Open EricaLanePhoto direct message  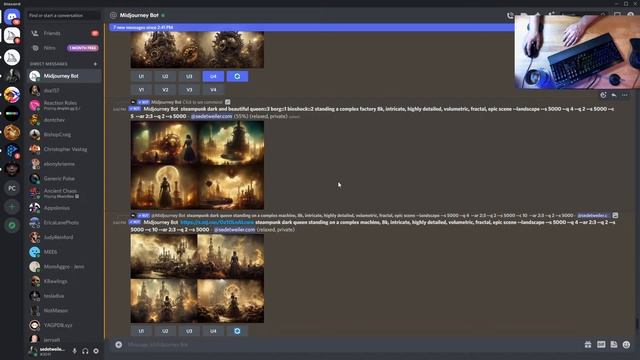(64, 222)
